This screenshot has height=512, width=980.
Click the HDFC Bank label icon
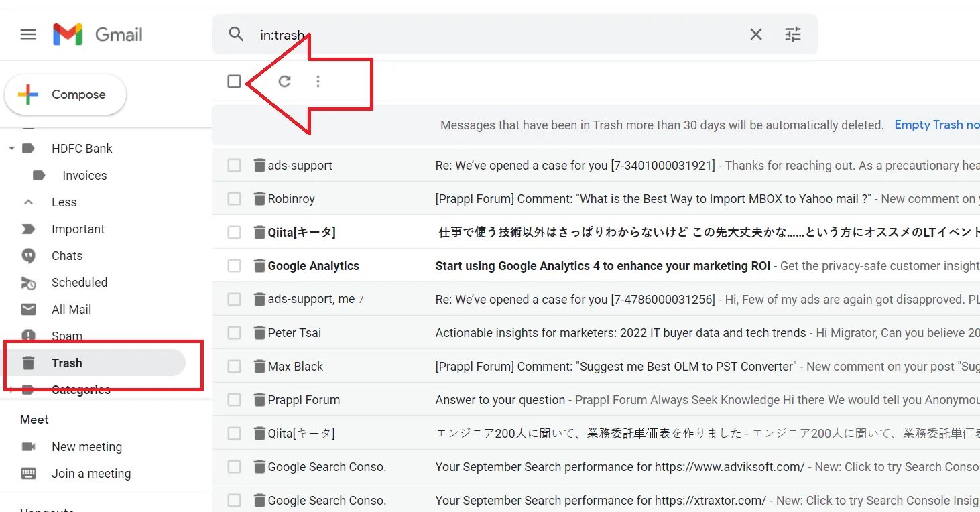click(28, 149)
